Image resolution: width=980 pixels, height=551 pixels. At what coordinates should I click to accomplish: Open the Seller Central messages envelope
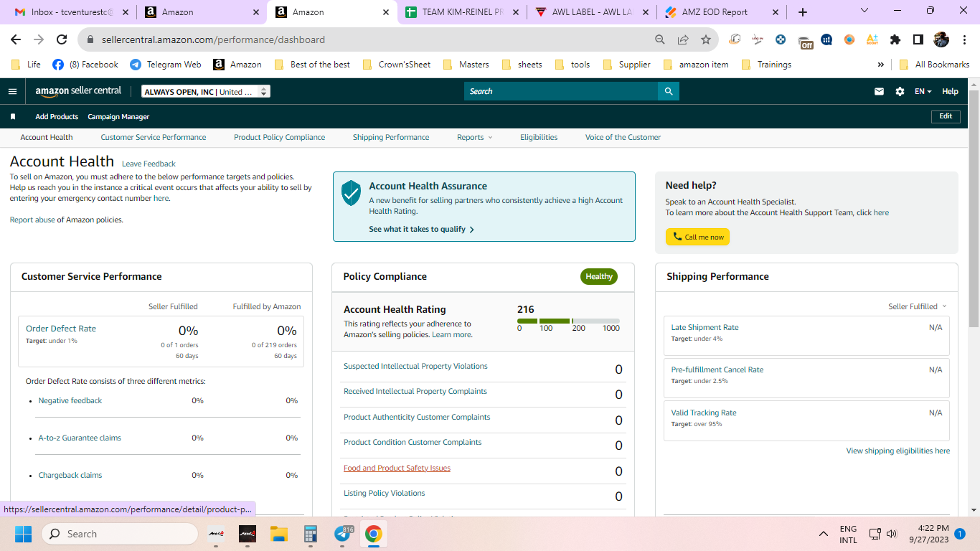pyautogui.click(x=879, y=91)
